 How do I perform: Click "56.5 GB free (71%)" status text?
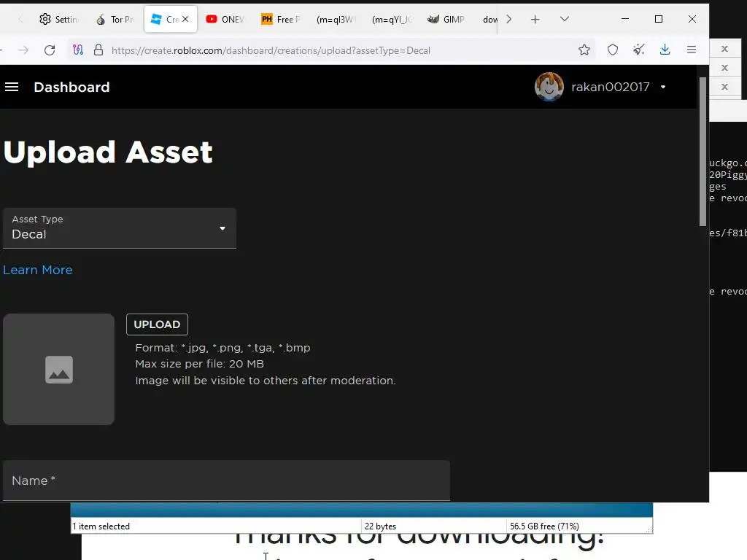(x=544, y=526)
